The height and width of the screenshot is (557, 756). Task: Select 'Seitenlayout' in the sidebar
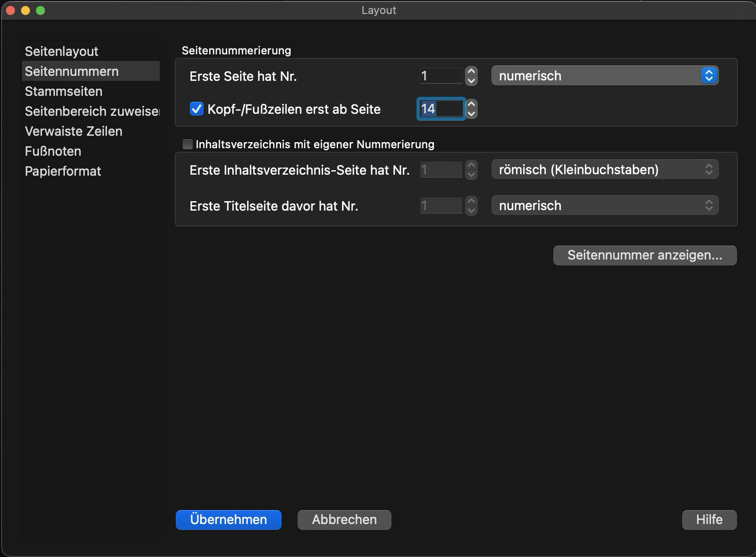click(62, 51)
